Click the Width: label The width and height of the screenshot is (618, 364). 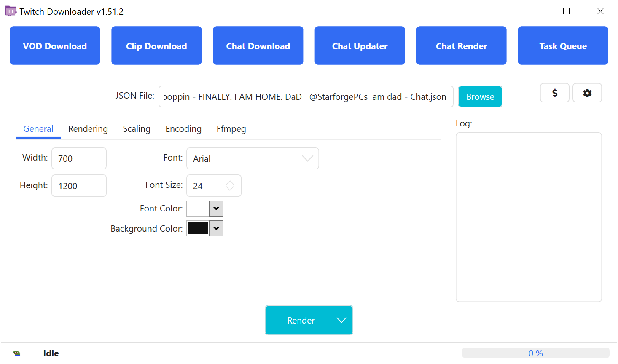[35, 158]
